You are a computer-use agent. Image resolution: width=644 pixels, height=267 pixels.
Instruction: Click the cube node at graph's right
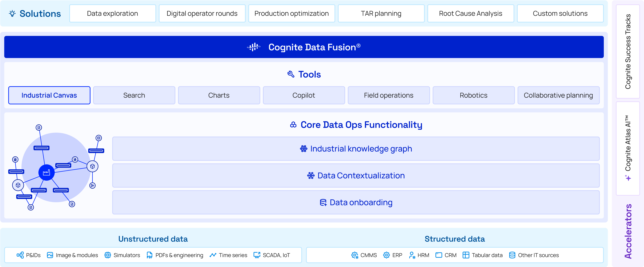[93, 166]
